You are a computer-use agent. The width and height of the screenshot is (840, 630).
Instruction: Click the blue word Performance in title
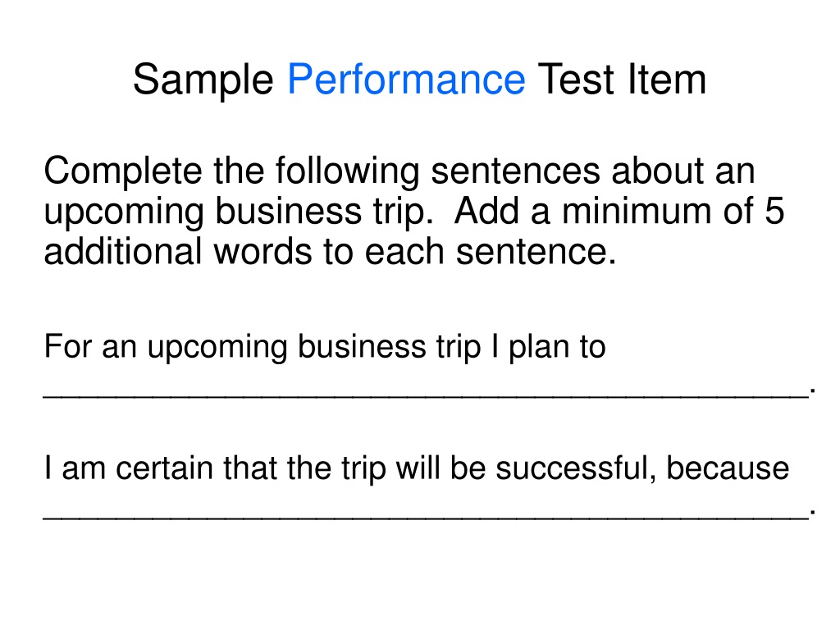(406, 80)
